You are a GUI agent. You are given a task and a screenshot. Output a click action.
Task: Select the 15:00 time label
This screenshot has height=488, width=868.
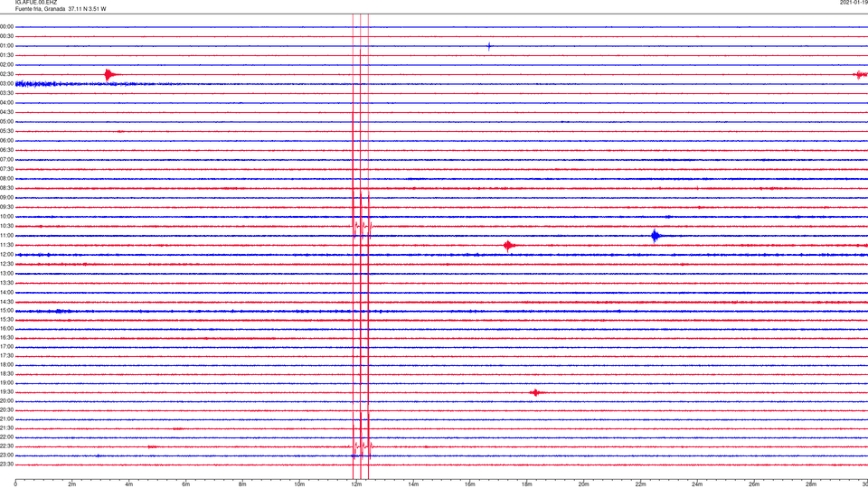pyautogui.click(x=6, y=311)
